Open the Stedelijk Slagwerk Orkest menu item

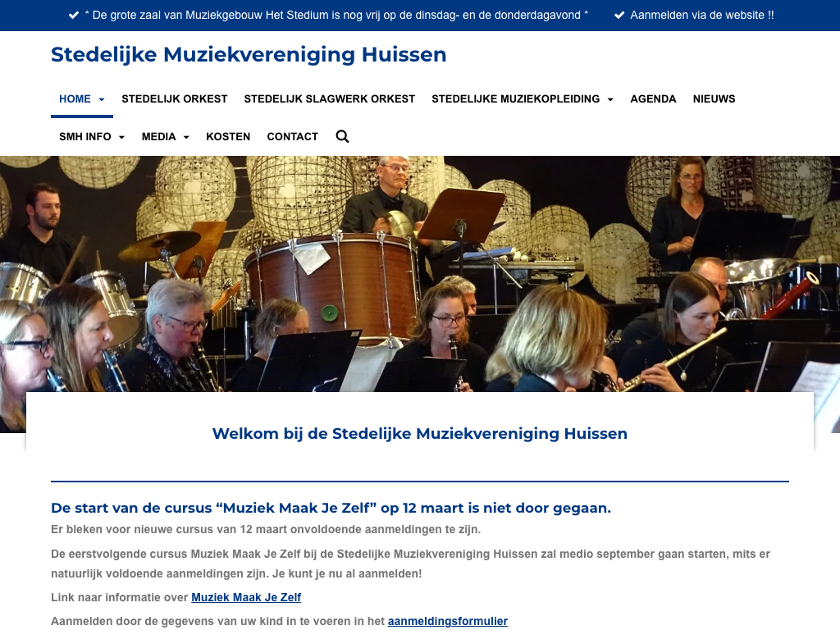pyautogui.click(x=330, y=99)
